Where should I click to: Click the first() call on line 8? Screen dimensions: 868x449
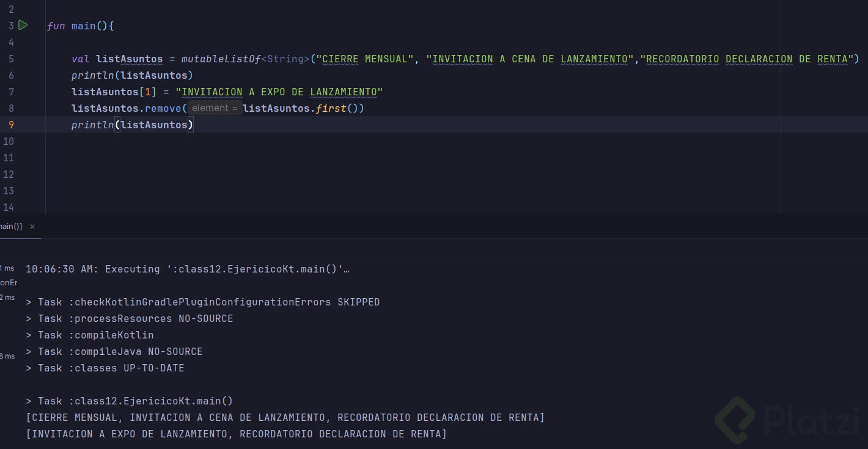pos(331,108)
